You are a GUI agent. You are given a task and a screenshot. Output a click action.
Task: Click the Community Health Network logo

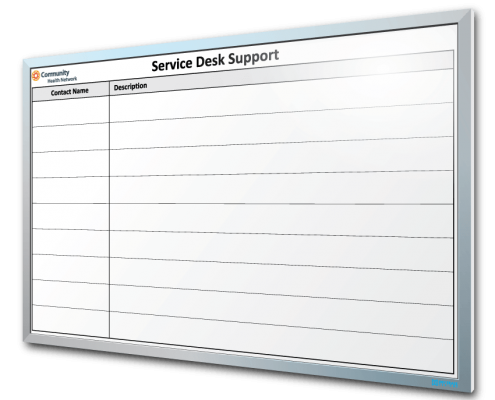[54, 76]
